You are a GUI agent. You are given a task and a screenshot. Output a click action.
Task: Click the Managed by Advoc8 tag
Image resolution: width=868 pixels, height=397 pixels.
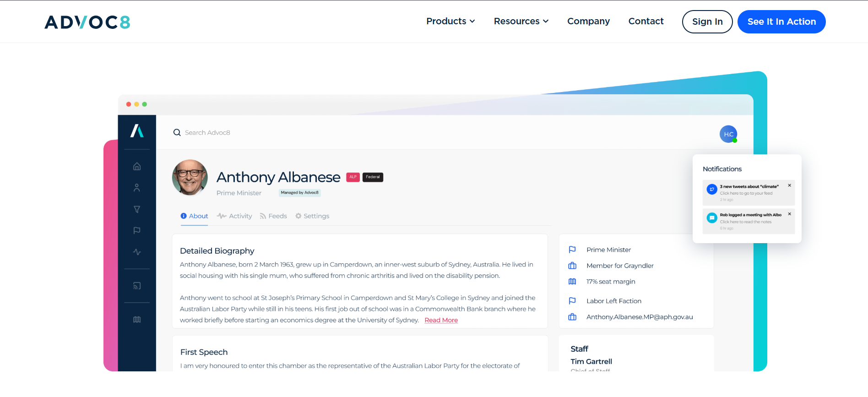[x=300, y=193]
